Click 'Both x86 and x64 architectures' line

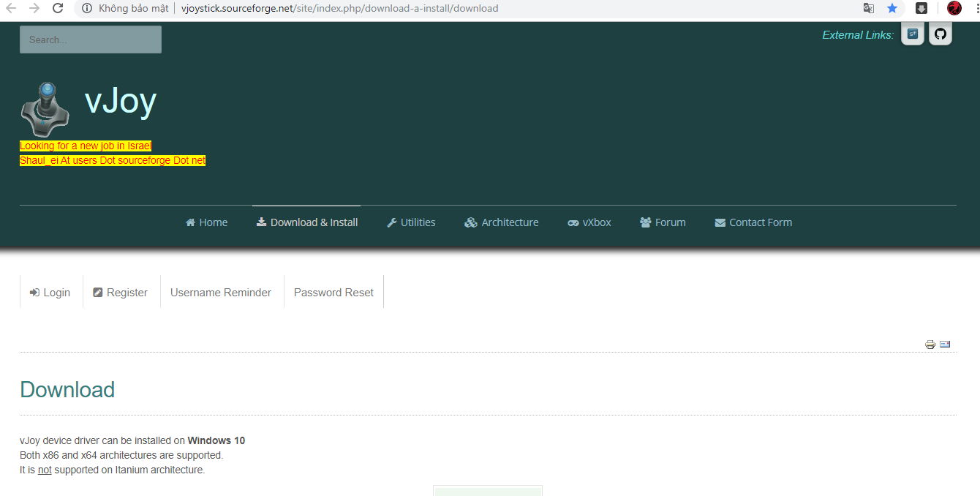pyautogui.click(x=121, y=455)
